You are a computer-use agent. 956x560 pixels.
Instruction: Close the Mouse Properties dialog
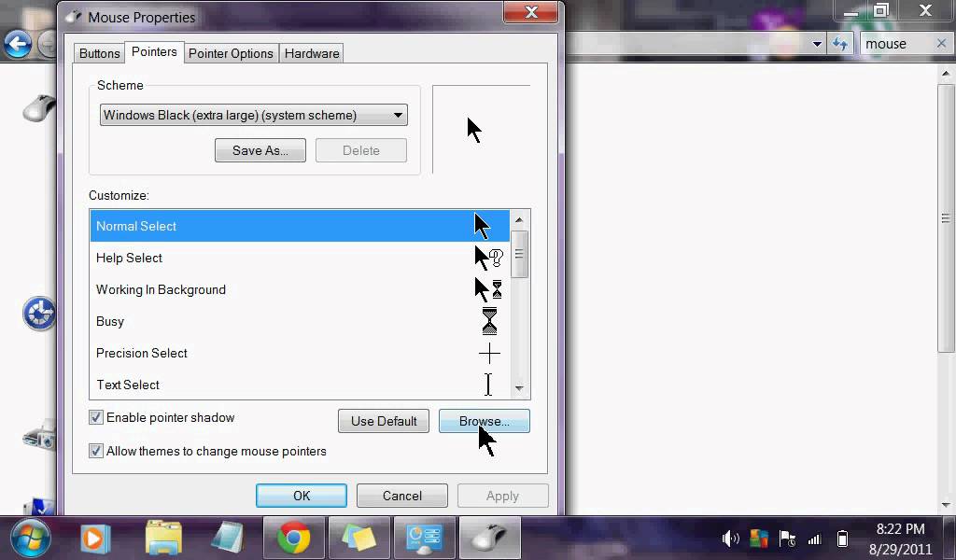pos(530,12)
